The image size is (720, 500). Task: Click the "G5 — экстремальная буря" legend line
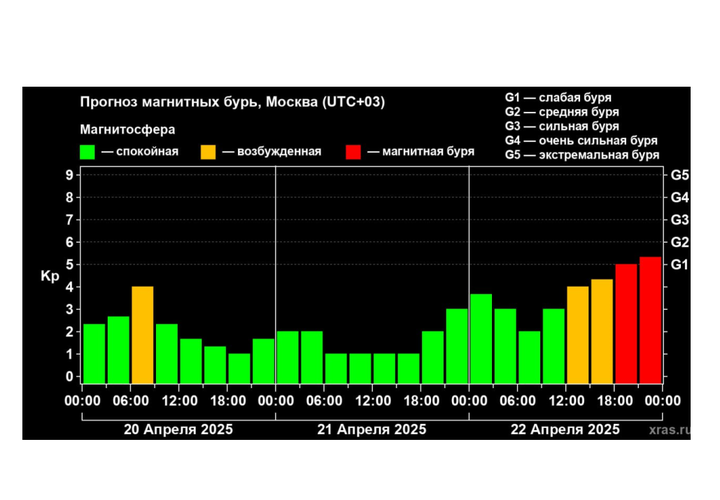(581, 155)
